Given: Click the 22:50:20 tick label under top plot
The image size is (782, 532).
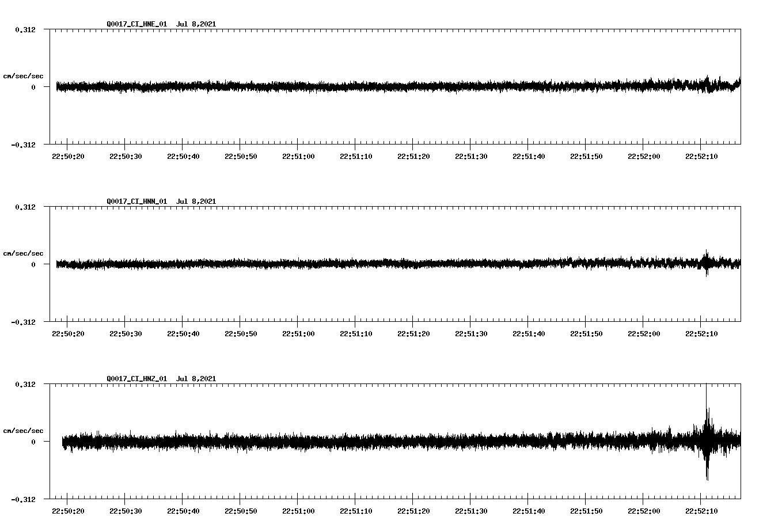Looking at the screenshot, I should 67,155.
